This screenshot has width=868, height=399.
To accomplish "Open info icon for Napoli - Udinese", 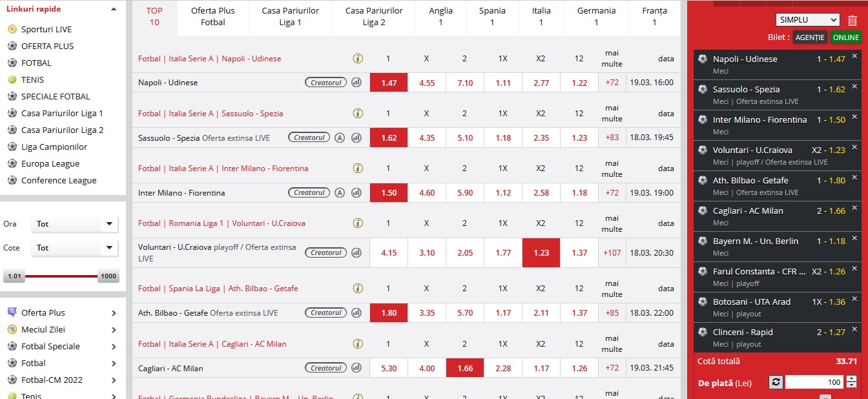I will (358, 58).
